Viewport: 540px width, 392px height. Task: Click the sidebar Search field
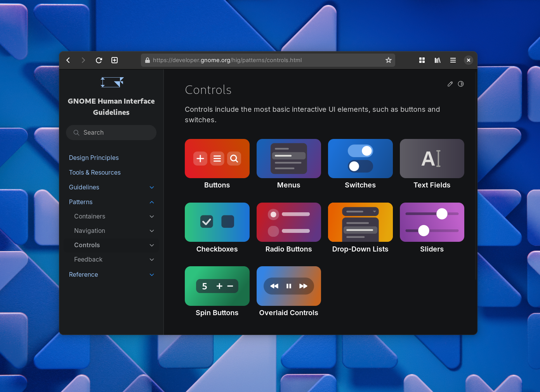[111, 132]
